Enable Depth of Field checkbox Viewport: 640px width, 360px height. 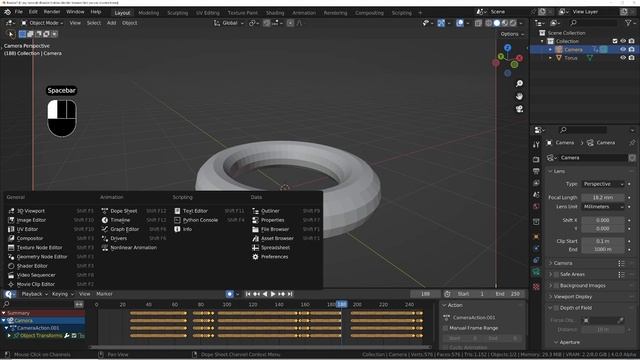point(556,308)
